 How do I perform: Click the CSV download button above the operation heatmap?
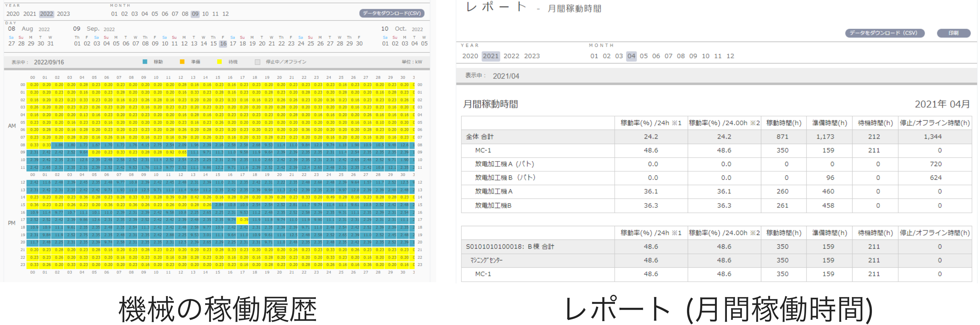pyautogui.click(x=391, y=13)
